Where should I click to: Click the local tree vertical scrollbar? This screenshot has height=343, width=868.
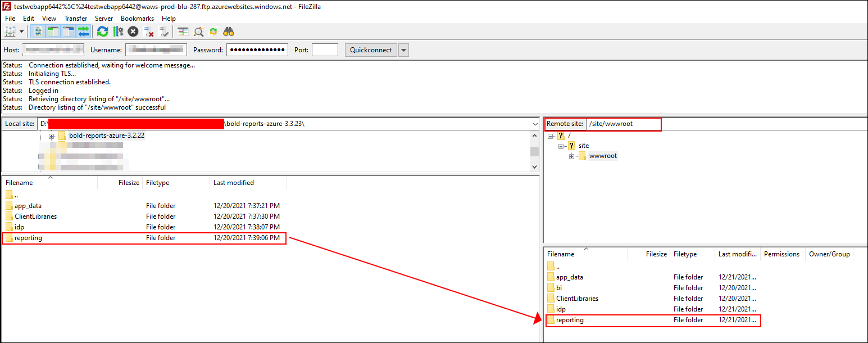pos(534,151)
